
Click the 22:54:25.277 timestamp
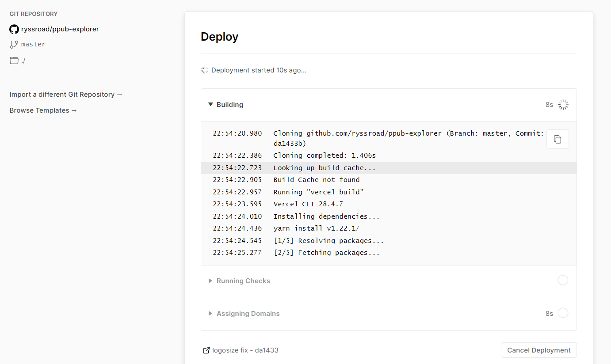pyautogui.click(x=237, y=253)
